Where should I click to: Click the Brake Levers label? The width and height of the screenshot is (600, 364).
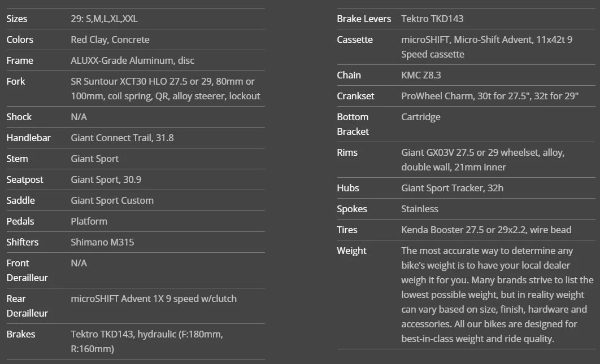tap(364, 19)
